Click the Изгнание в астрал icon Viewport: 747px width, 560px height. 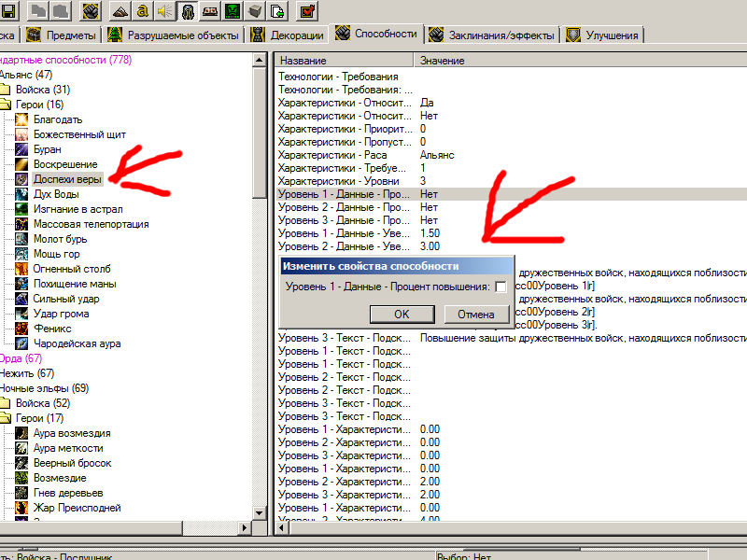click(21, 209)
